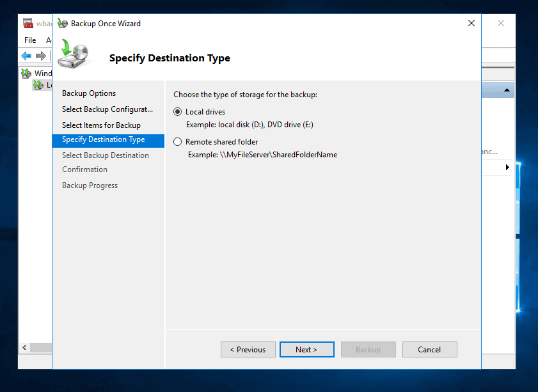This screenshot has width=538, height=392.
Task: Click the Next button
Action: (x=306, y=350)
